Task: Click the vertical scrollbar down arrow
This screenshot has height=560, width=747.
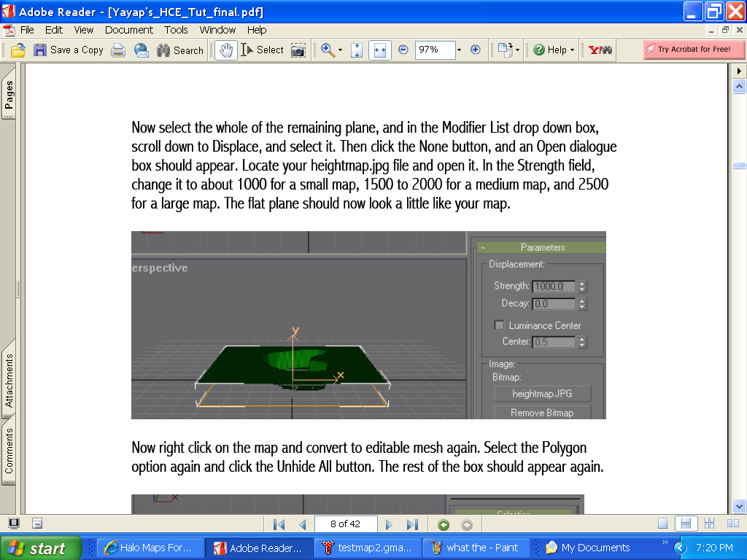Action: tap(739, 506)
